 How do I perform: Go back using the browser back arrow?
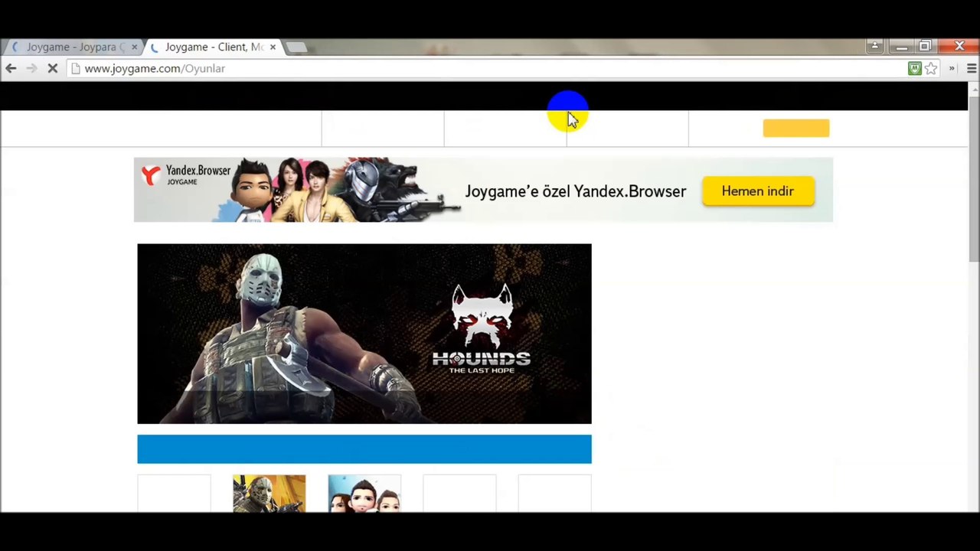click(11, 69)
